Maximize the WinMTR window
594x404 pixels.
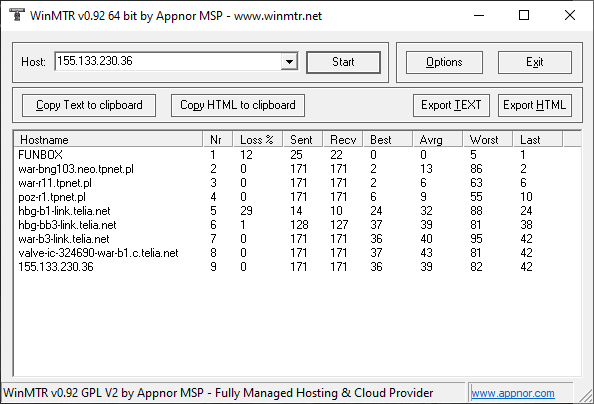(524, 16)
